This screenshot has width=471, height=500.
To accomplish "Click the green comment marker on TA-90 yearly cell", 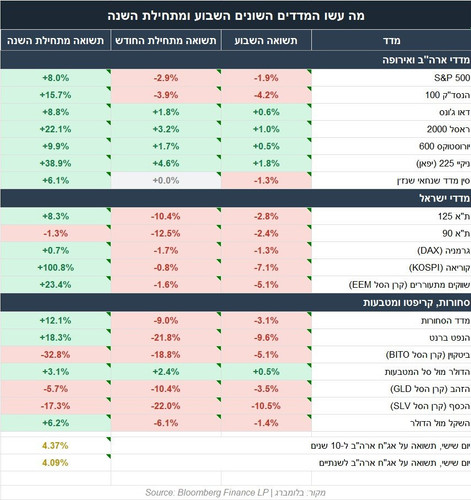I will tap(108, 227).
